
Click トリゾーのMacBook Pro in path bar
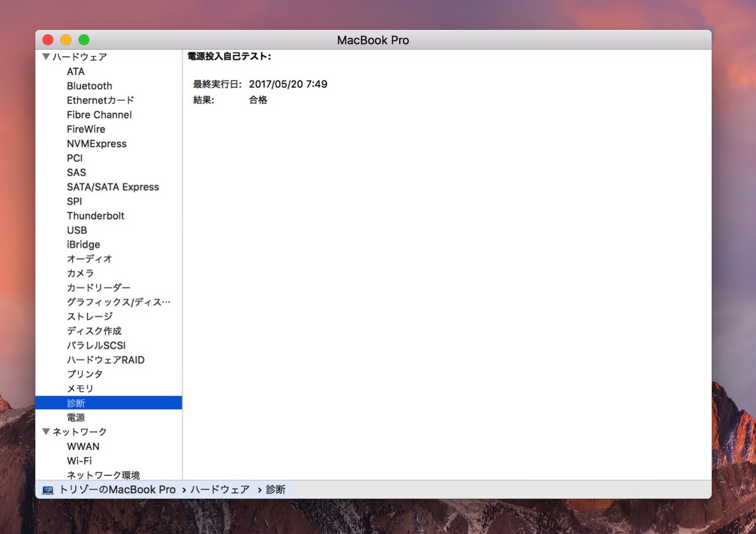click(x=117, y=490)
